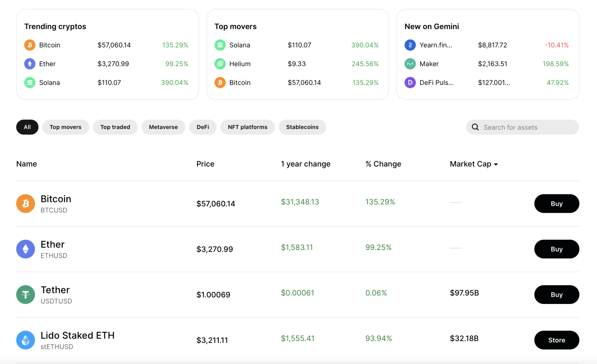597x364 pixels.
Task: Switch to Top traded filter
Action: pyautogui.click(x=115, y=127)
